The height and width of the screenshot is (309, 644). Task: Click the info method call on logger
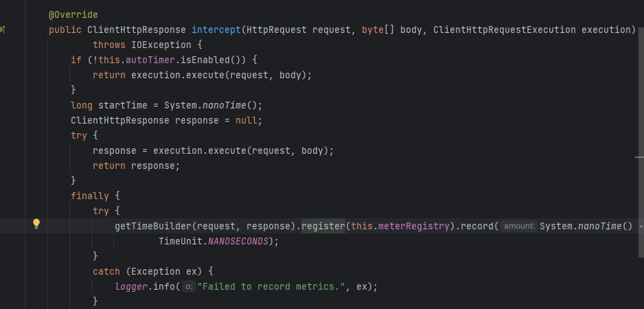coord(164,286)
